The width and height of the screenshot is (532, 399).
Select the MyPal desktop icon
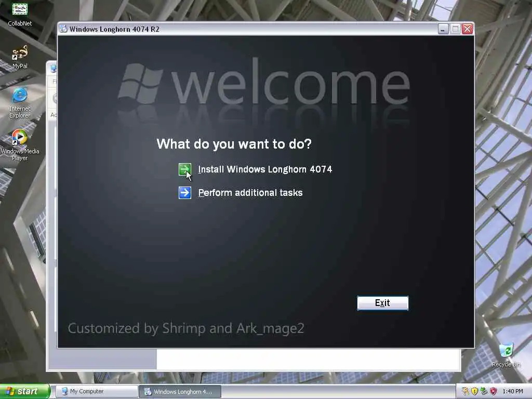(20, 57)
